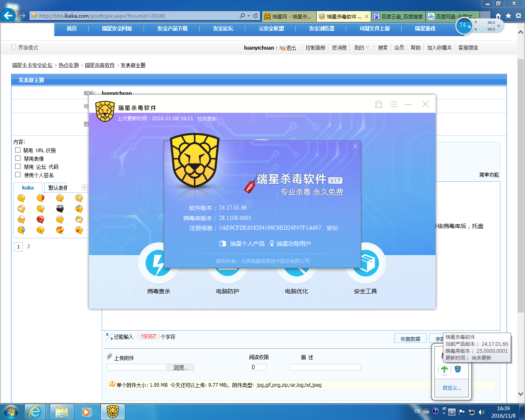Switch to 瑞星网 browser tab

pos(289,16)
